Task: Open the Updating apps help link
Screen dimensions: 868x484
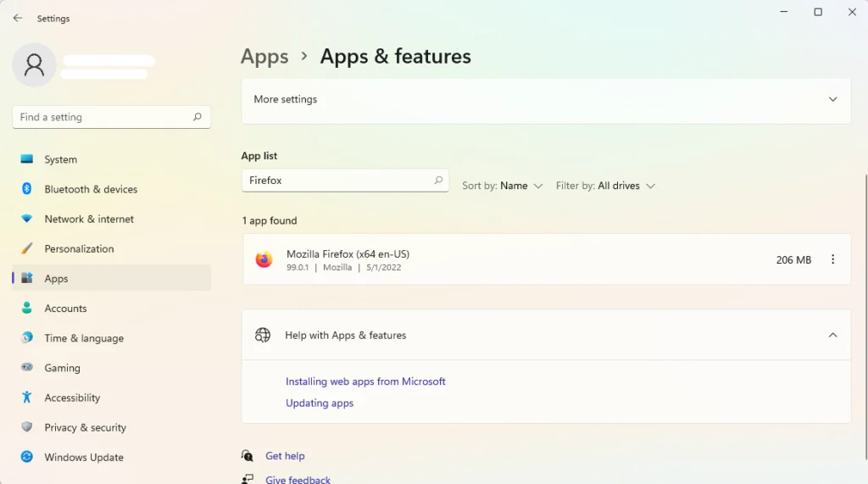Action: tap(320, 403)
